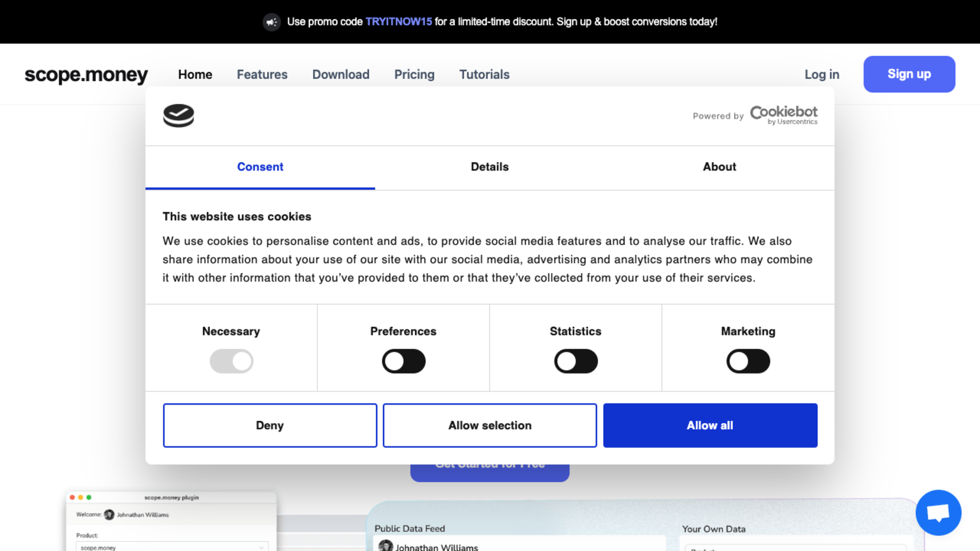Turn on the Marketing cookies switch

(748, 361)
